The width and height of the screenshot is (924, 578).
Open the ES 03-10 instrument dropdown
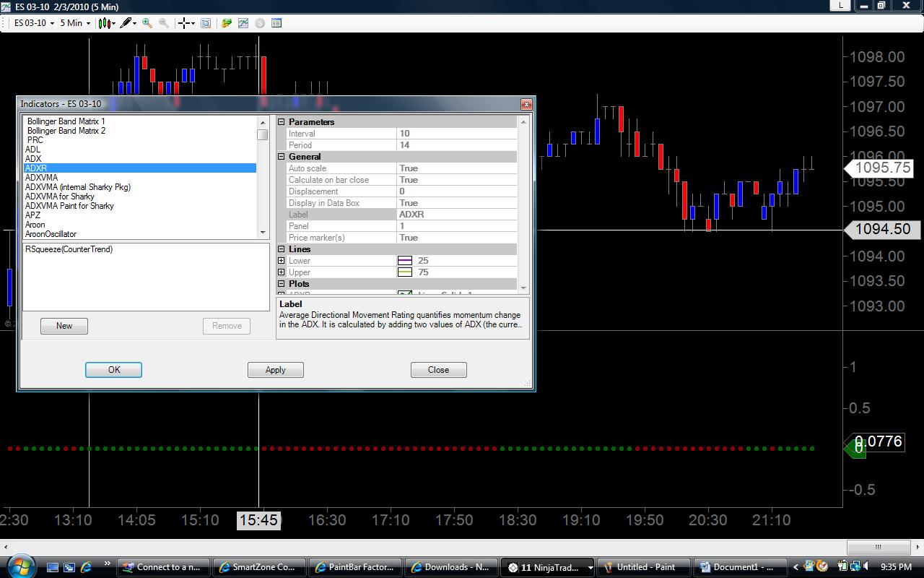pyautogui.click(x=34, y=23)
